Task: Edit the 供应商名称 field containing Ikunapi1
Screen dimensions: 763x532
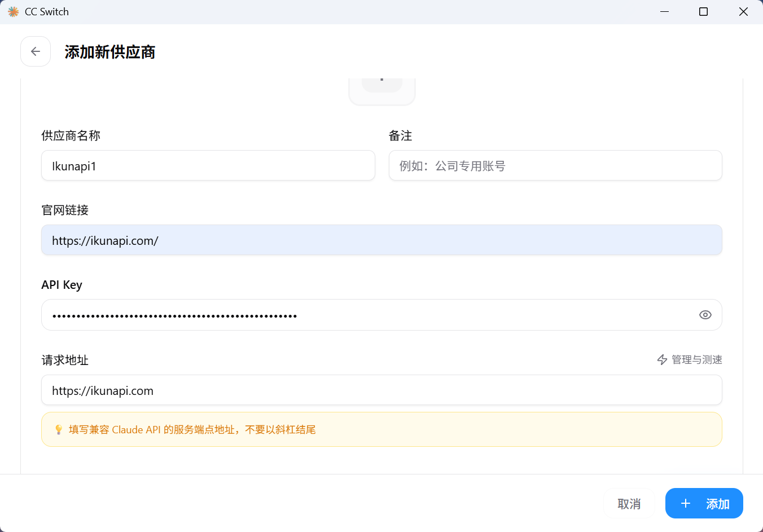Action: [x=208, y=166]
